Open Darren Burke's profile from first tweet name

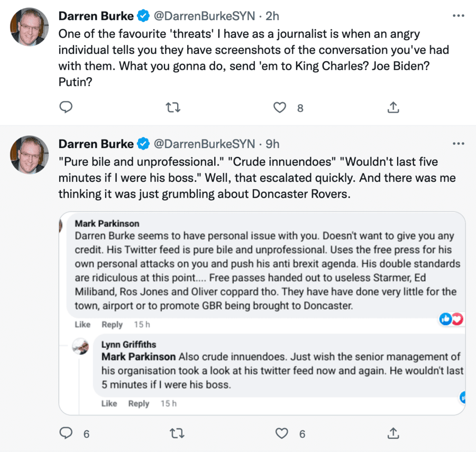coord(96,16)
